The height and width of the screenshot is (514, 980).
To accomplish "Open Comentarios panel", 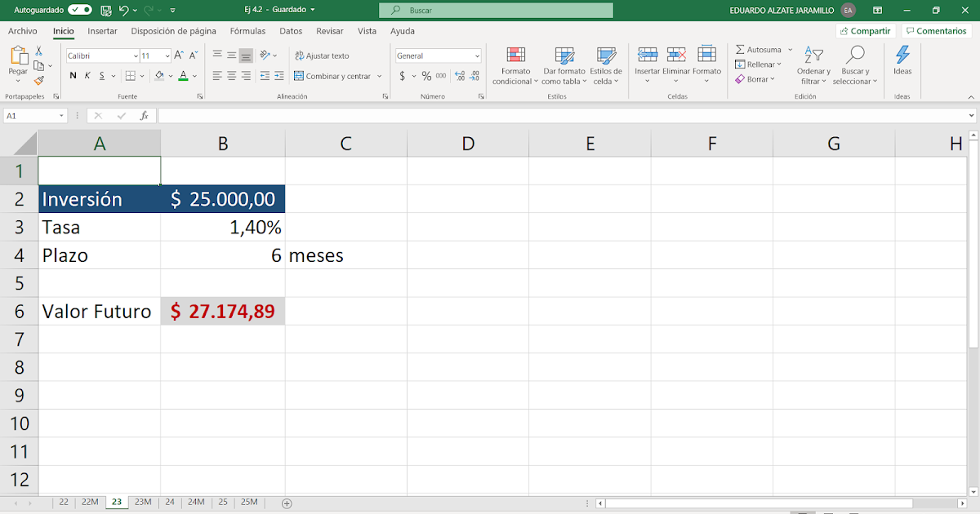I will 936,30.
